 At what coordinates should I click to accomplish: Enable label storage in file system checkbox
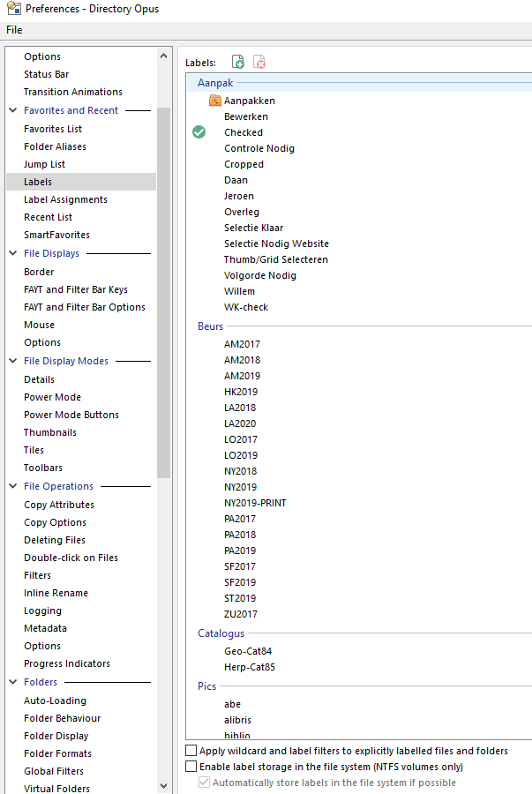coord(191,766)
